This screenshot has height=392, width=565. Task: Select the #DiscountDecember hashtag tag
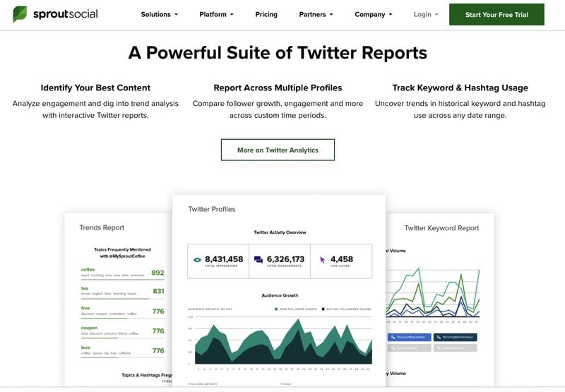click(x=410, y=337)
